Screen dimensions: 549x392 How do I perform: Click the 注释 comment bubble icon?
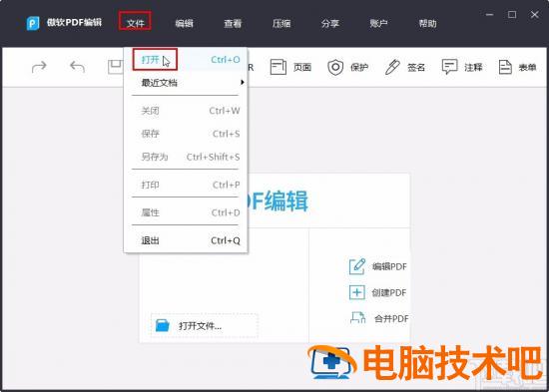pyautogui.click(x=449, y=67)
